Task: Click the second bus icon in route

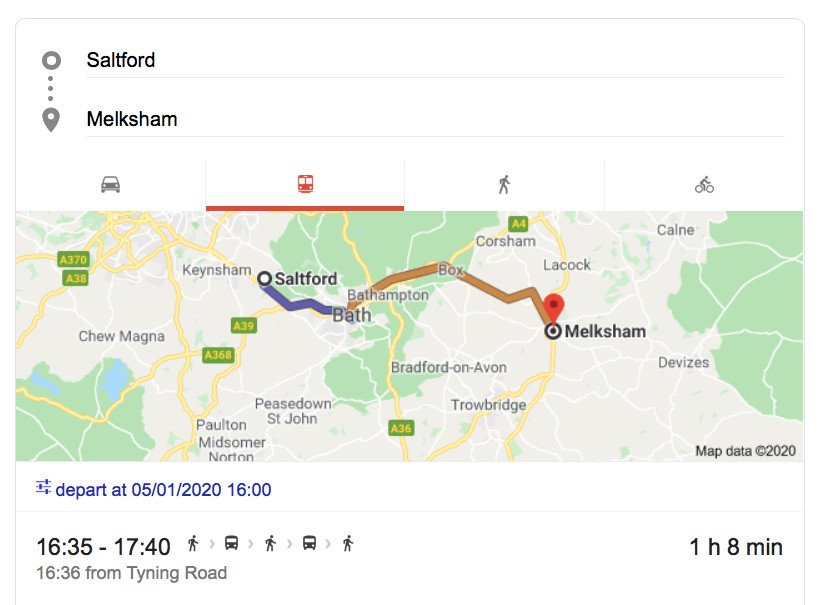Action: pos(310,544)
